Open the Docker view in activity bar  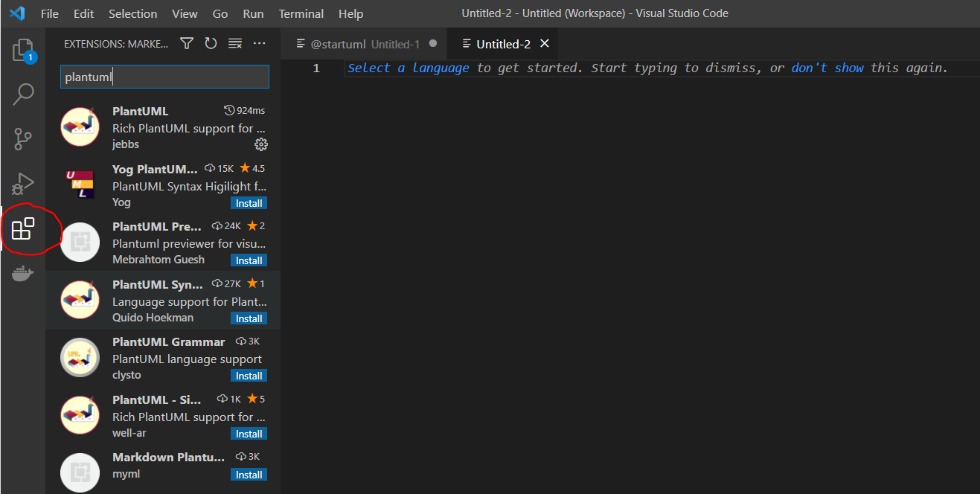pos(23,273)
